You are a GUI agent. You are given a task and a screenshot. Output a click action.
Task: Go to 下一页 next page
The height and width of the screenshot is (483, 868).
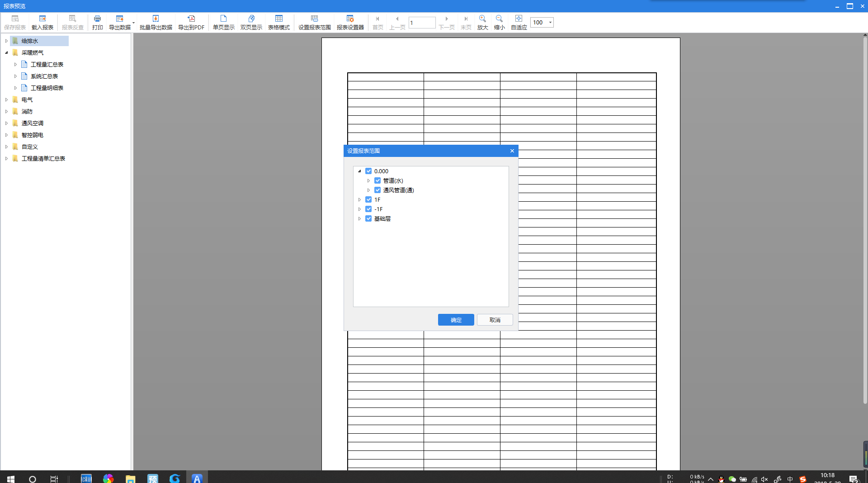447,22
